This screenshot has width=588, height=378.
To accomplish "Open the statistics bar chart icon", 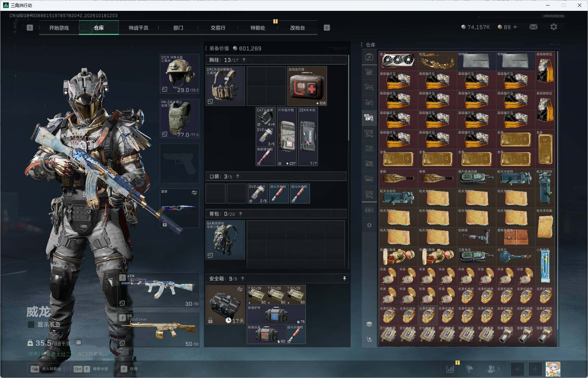I will (x=450, y=369).
